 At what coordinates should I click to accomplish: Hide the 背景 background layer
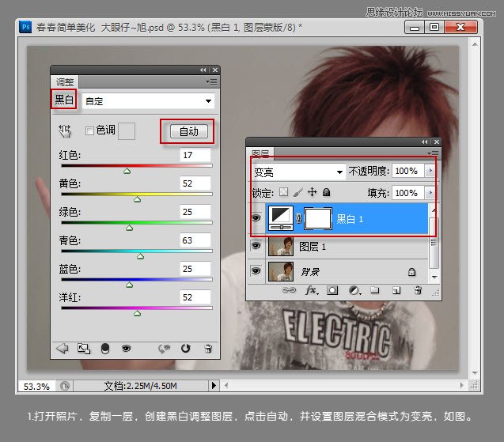tap(256, 271)
